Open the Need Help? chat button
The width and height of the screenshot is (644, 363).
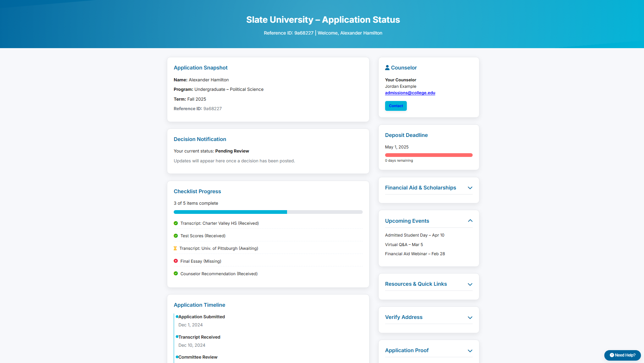[622, 355]
